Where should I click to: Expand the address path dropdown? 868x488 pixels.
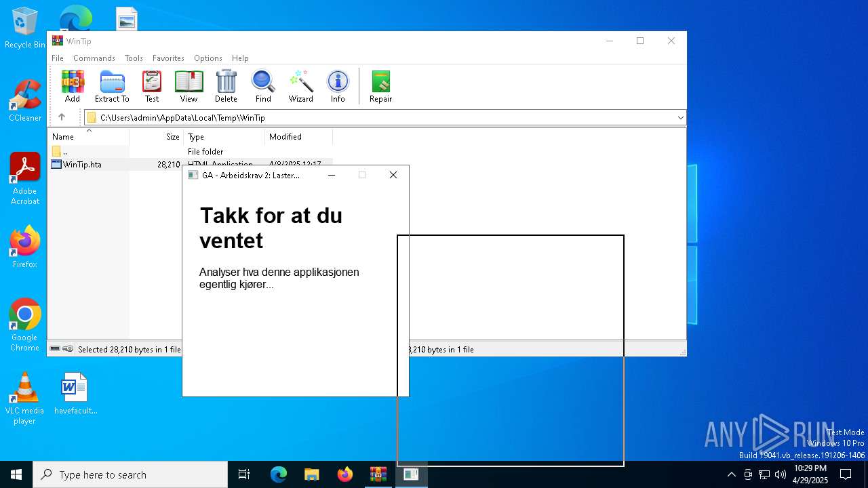pyautogui.click(x=680, y=118)
